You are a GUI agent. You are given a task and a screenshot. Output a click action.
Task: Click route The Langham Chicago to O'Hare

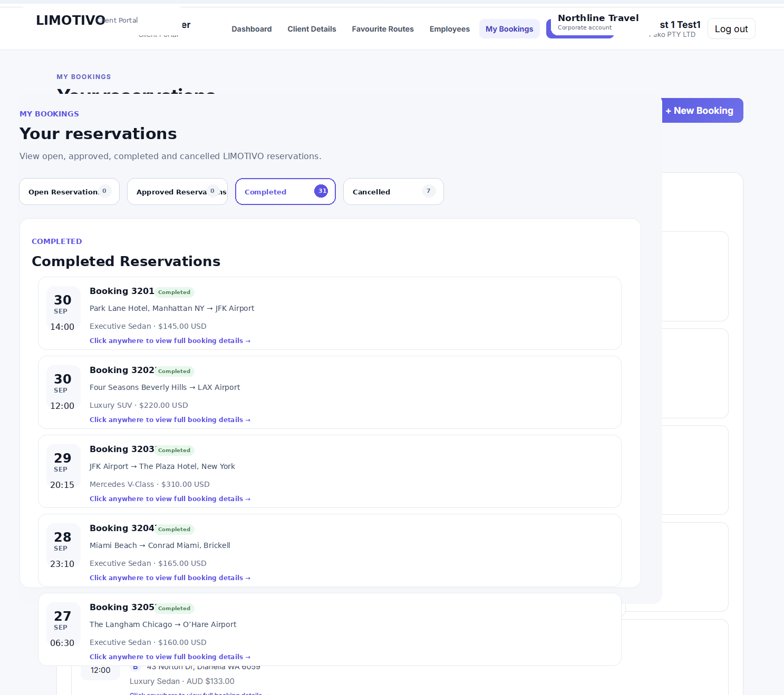[x=163, y=624]
